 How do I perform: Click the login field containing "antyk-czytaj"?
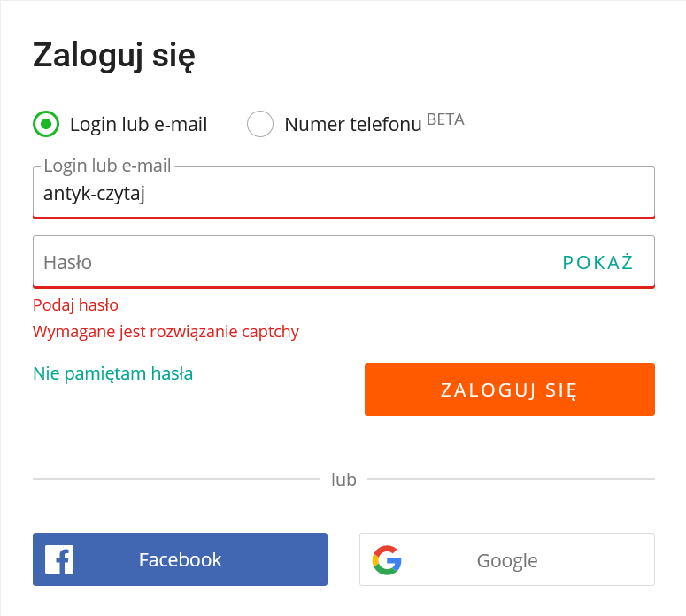click(343, 194)
